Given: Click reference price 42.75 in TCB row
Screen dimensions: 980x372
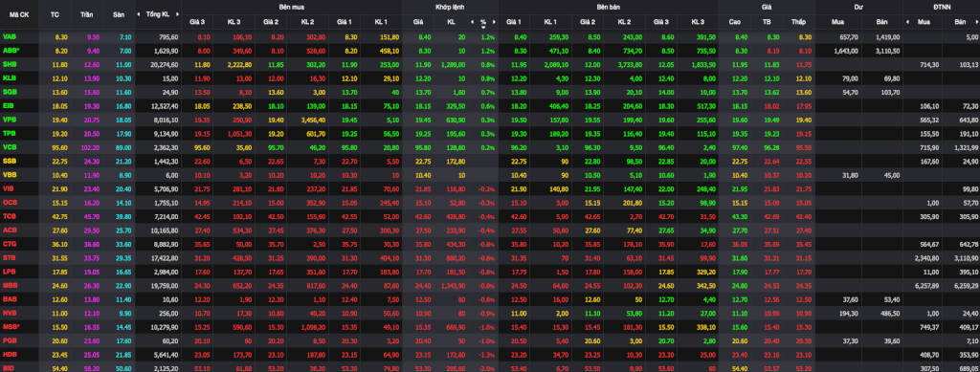Looking at the screenshot, I should pos(59,216).
